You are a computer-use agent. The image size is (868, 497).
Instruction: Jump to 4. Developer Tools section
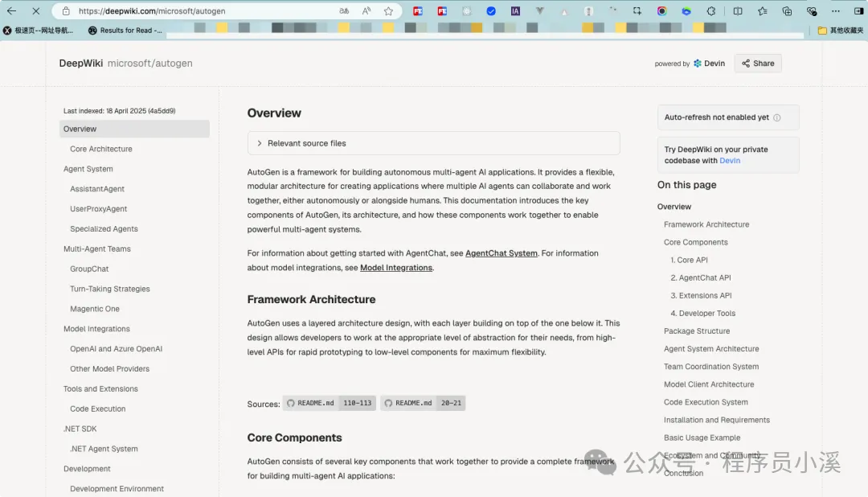tap(703, 313)
